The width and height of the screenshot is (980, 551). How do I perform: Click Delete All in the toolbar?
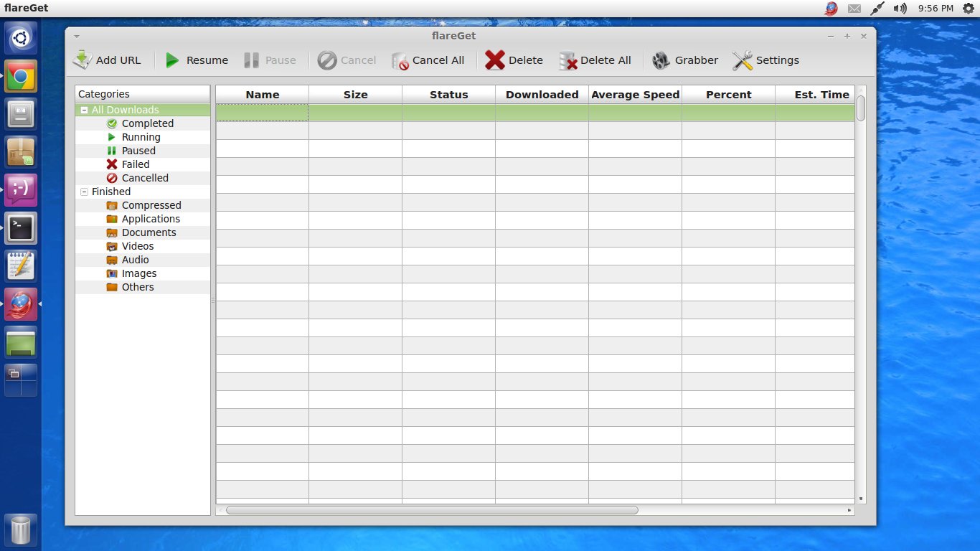tap(595, 60)
